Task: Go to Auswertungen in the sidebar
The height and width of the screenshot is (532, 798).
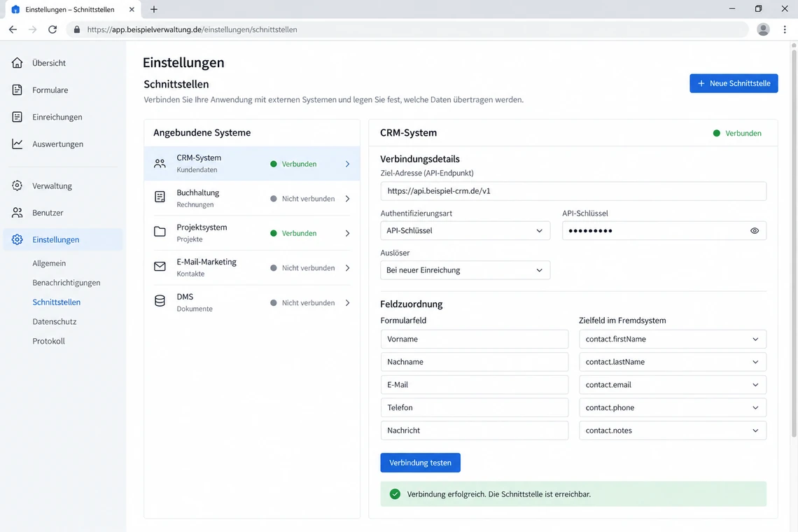Action: (57, 144)
